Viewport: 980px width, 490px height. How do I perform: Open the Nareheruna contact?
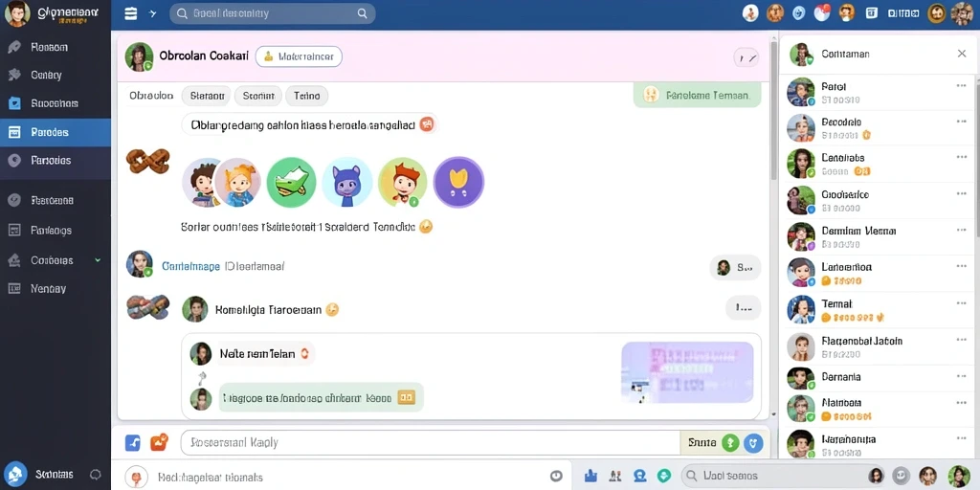(878, 445)
